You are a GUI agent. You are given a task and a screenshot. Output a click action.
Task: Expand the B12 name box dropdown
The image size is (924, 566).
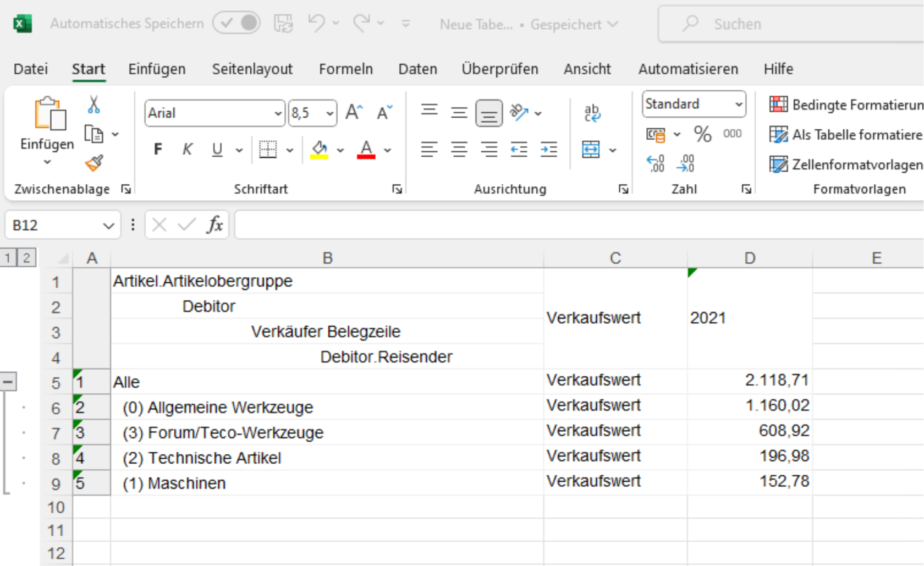pyautogui.click(x=108, y=226)
